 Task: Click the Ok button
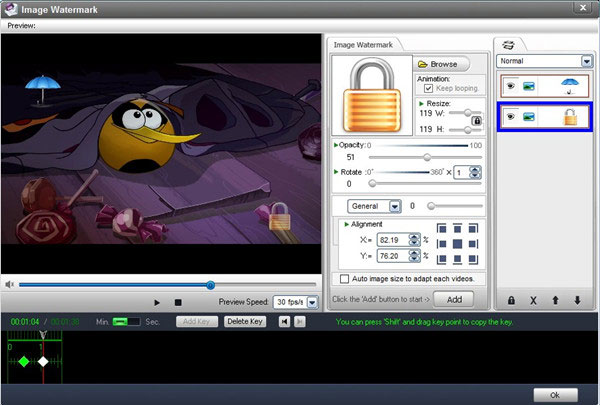(555, 395)
